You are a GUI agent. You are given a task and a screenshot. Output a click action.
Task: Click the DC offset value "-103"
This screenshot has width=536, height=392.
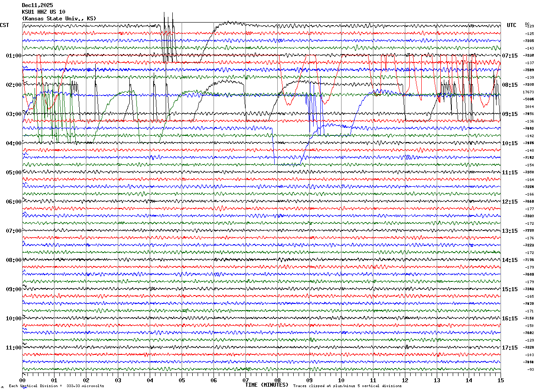pyautogui.click(x=529, y=355)
